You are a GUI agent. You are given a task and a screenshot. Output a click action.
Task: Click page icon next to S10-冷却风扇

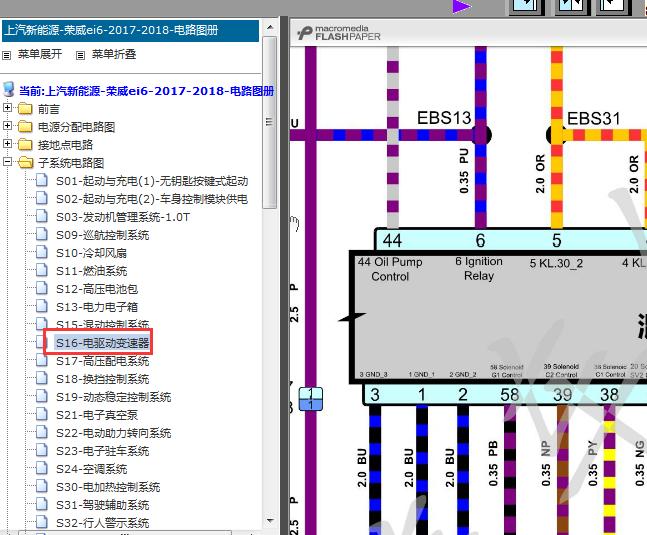pyautogui.click(x=41, y=252)
